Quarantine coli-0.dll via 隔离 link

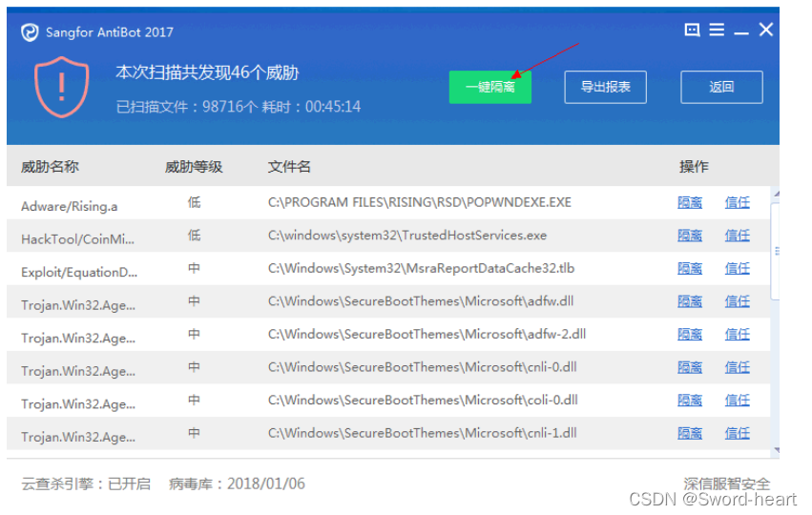[690, 401]
